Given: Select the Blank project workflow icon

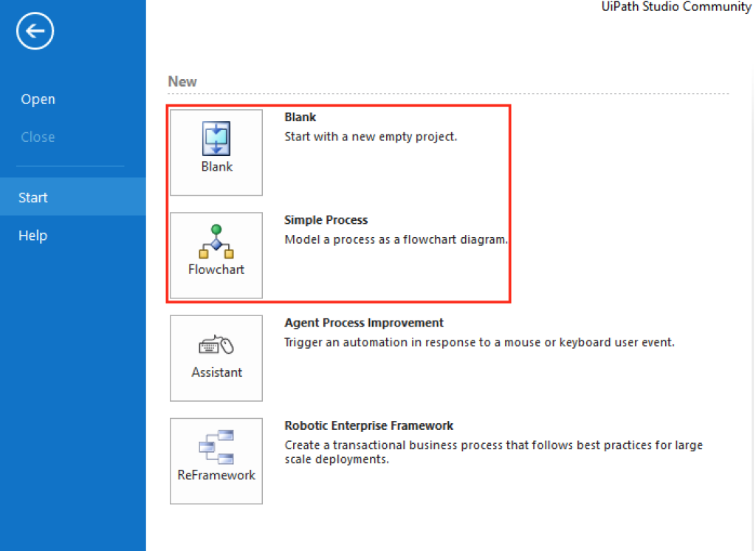Looking at the screenshot, I should pos(216,138).
